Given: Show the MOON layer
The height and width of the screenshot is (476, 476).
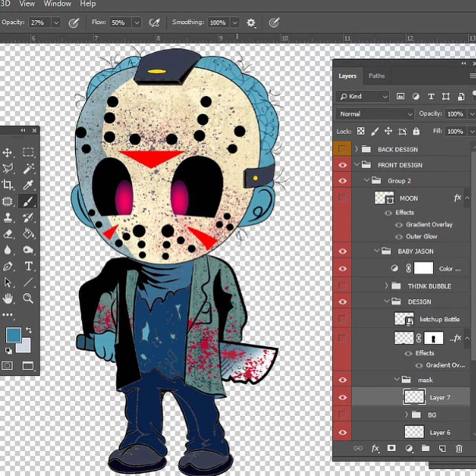Looking at the screenshot, I should [x=342, y=198].
